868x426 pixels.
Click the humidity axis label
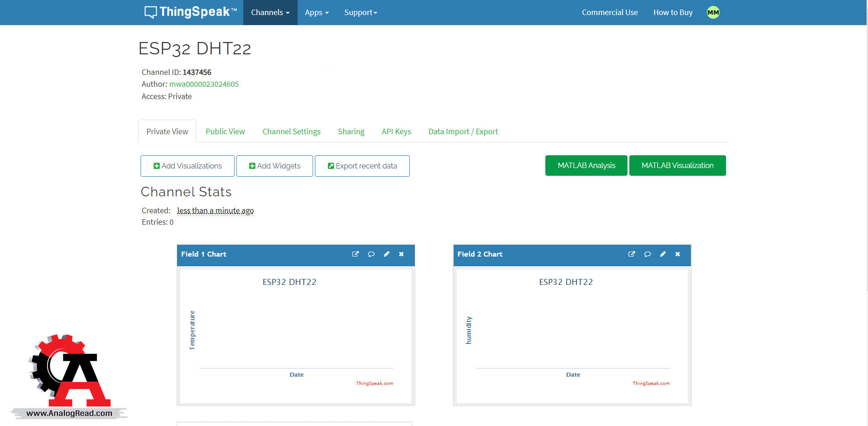tap(469, 331)
